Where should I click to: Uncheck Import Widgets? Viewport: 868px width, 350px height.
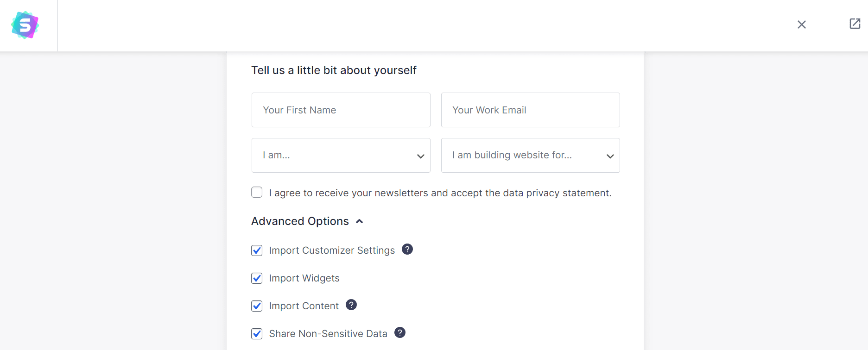pos(256,278)
